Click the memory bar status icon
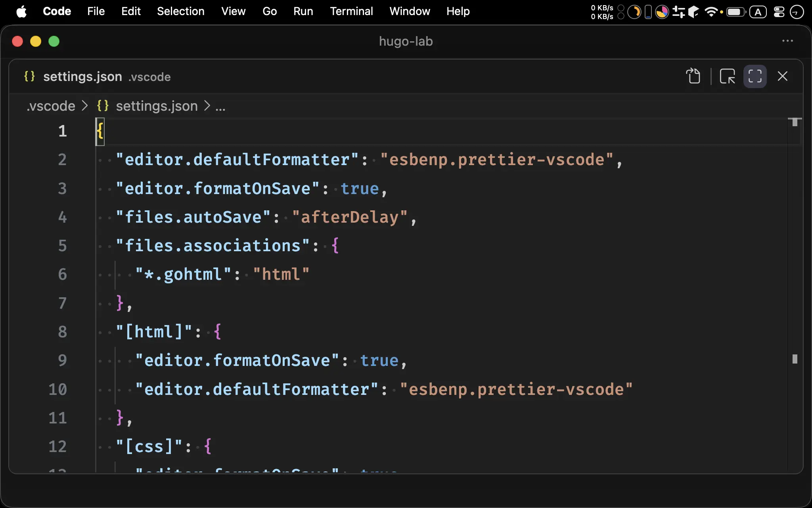The image size is (812, 508). coord(648,12)
